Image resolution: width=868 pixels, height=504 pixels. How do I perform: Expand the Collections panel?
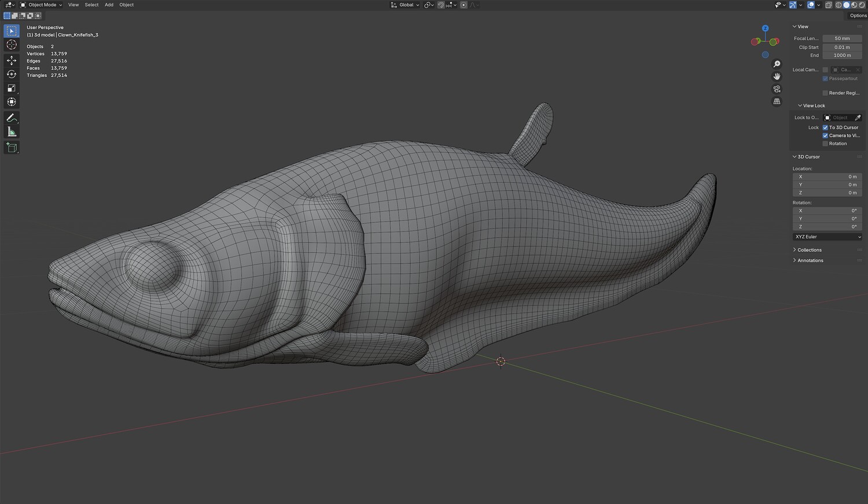pos(809,250)
